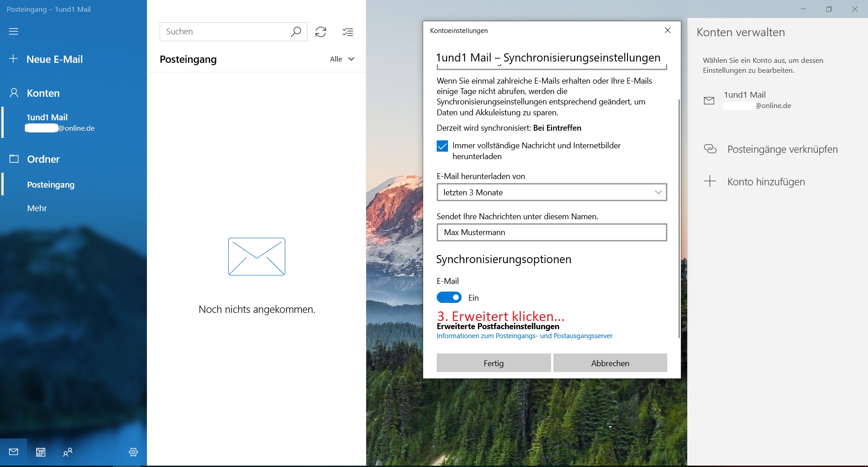Click 'Informationen zum Posteingangs- und Postausgangsserver' link
Screen dimensions: 868x467
tap(524, 336)
